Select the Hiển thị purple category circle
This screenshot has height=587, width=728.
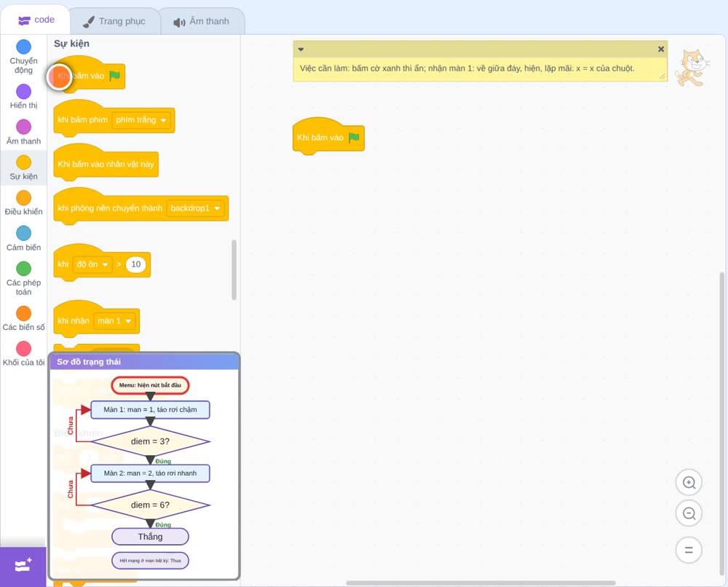[x=24, y=92]
